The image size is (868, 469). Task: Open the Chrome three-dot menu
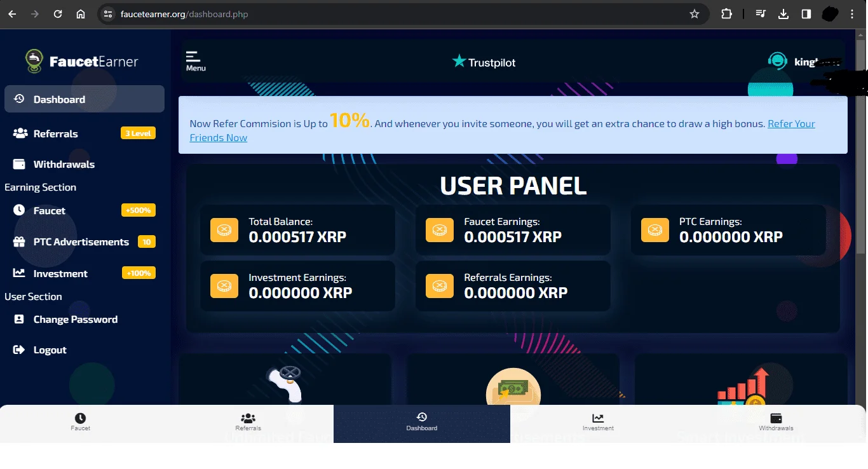click(853, 14)
